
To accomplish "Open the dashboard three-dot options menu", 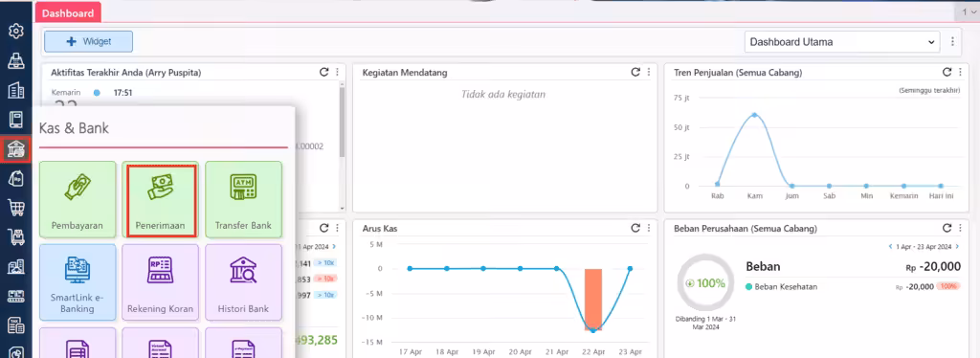I will 952,42.
